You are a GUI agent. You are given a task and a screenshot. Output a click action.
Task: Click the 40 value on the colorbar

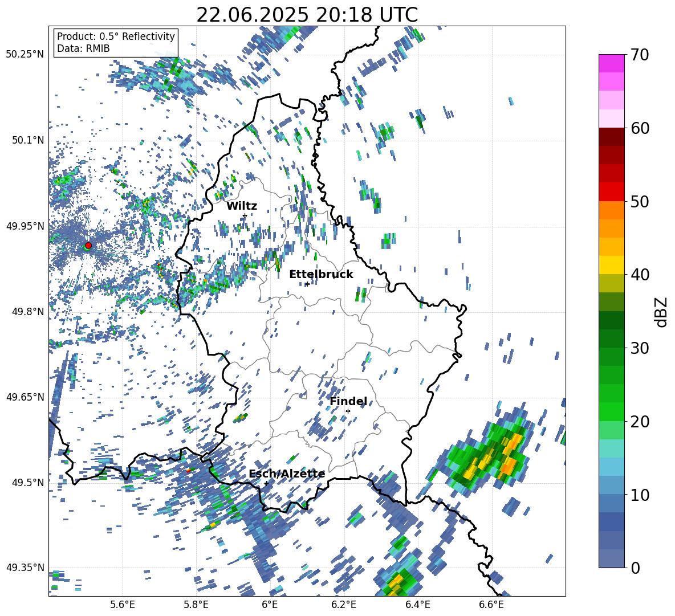[640, 275]
